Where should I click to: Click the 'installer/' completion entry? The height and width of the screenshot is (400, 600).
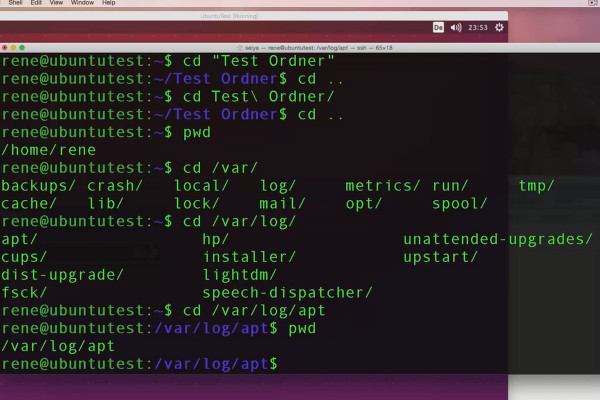[x=249, y=257]
